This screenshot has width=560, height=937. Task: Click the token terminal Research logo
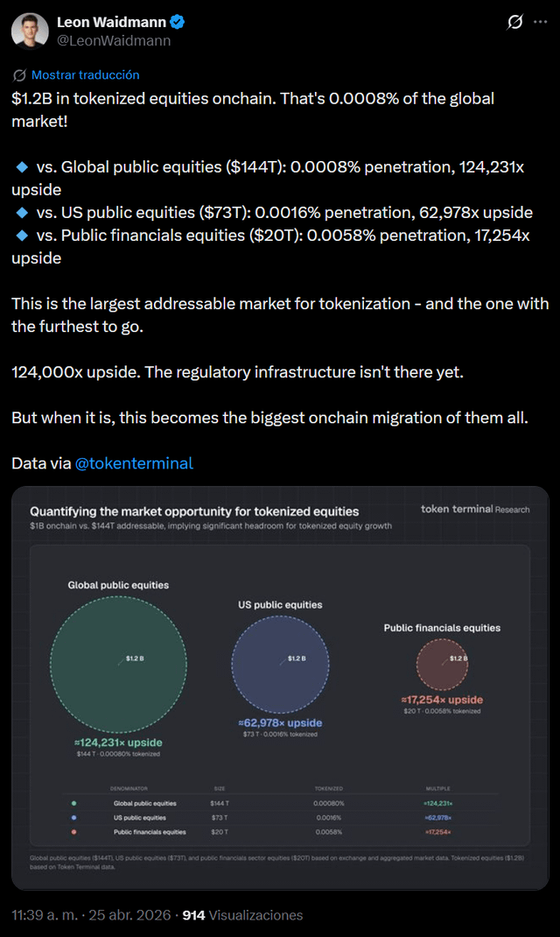pos(474,509)
